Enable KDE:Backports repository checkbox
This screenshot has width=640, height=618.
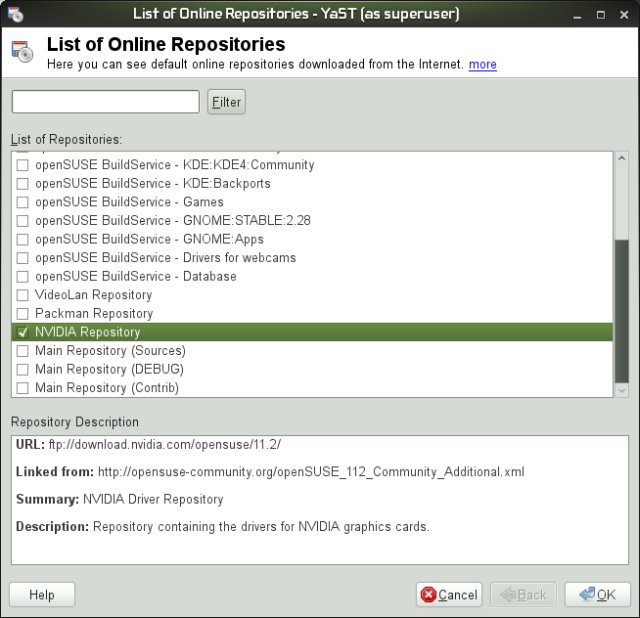(x=22, y=184)
